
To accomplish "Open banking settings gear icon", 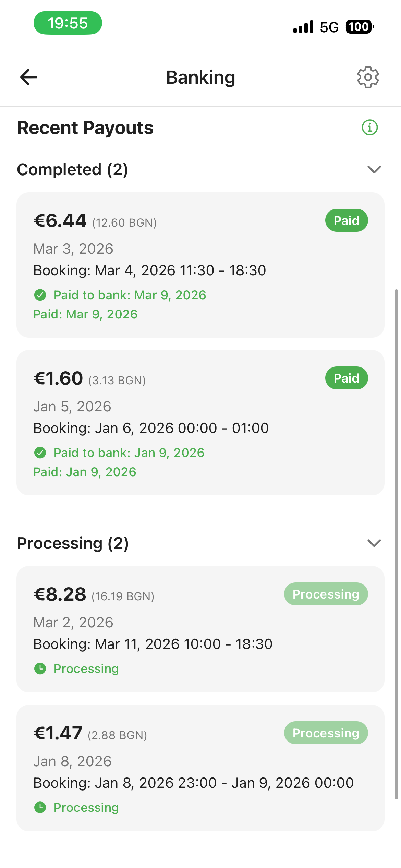I will [x=368, y=77].
